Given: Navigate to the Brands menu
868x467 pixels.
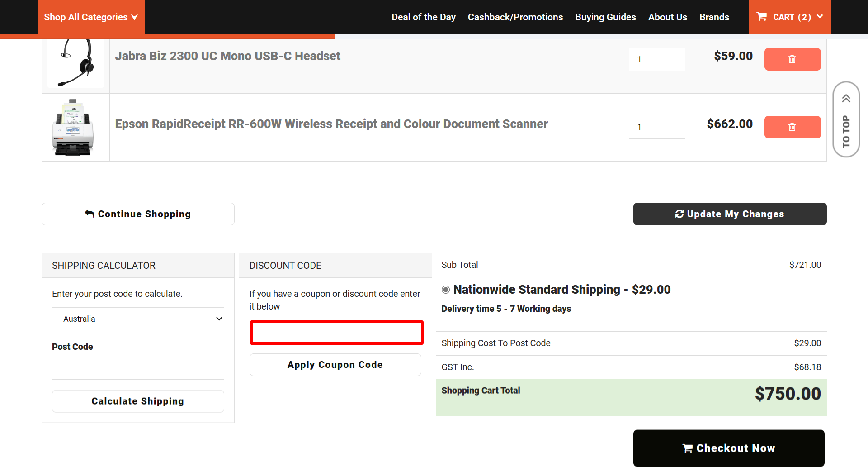Looking at the screenshot, I should 714,17.
